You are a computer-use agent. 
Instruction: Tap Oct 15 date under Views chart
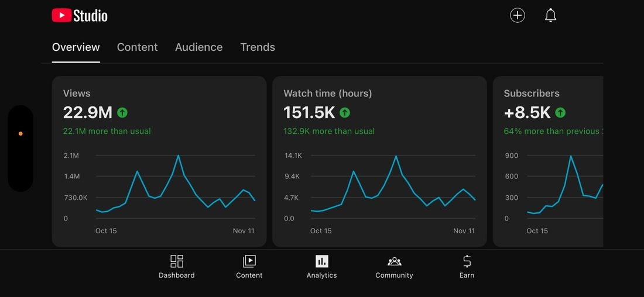[x=106, y=231]
